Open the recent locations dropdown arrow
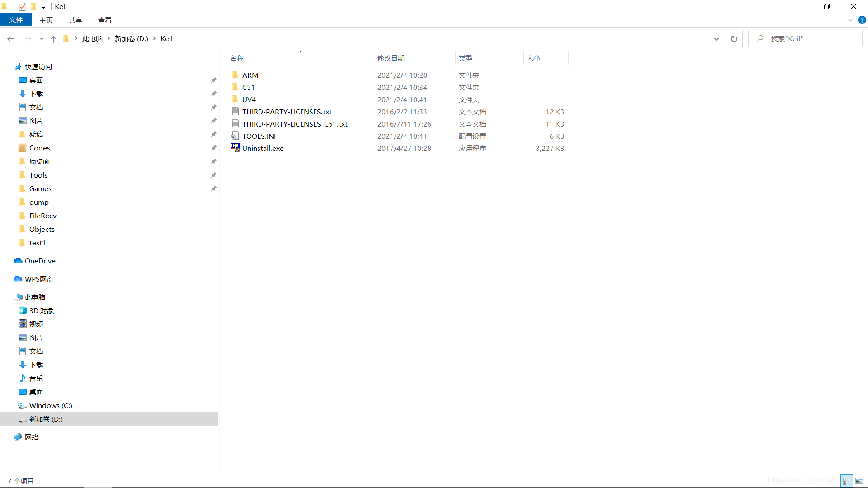 coord(42,39)
